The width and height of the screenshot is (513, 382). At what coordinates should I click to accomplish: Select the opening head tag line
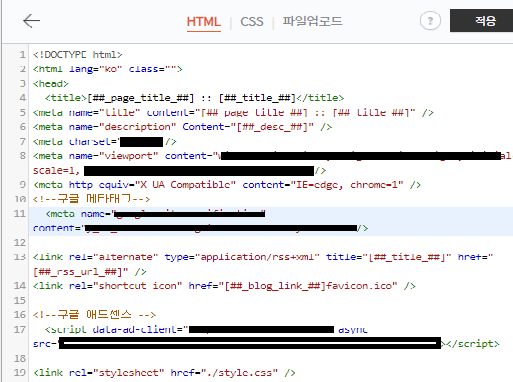(x=51, y=83)
